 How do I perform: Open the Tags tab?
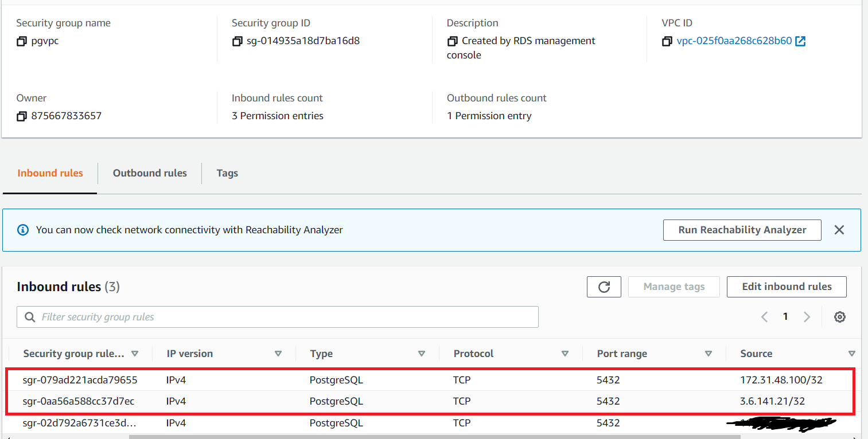(x=227, y=173)
